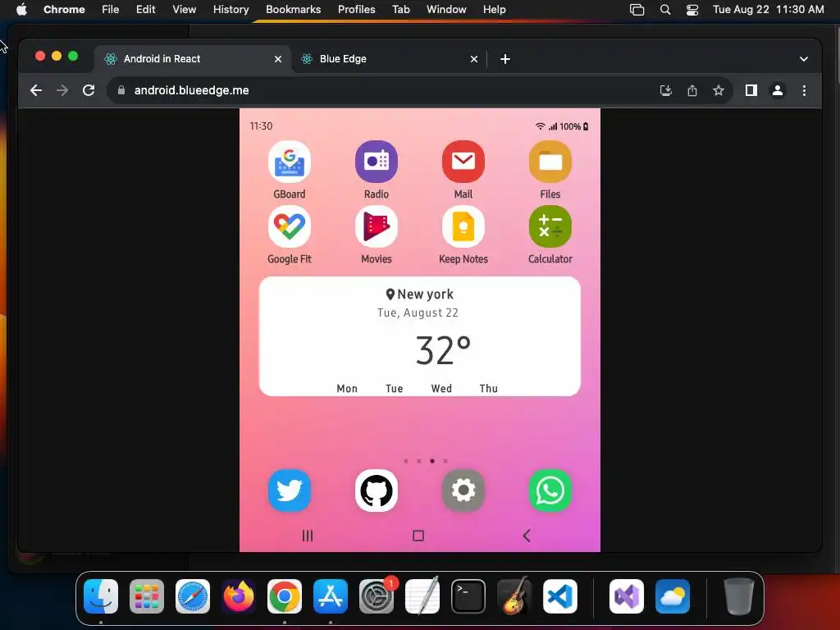Bookmark this page with star icon
This screenshot has height=630, width=840.
pyautogui.click(x=719, y=90)
